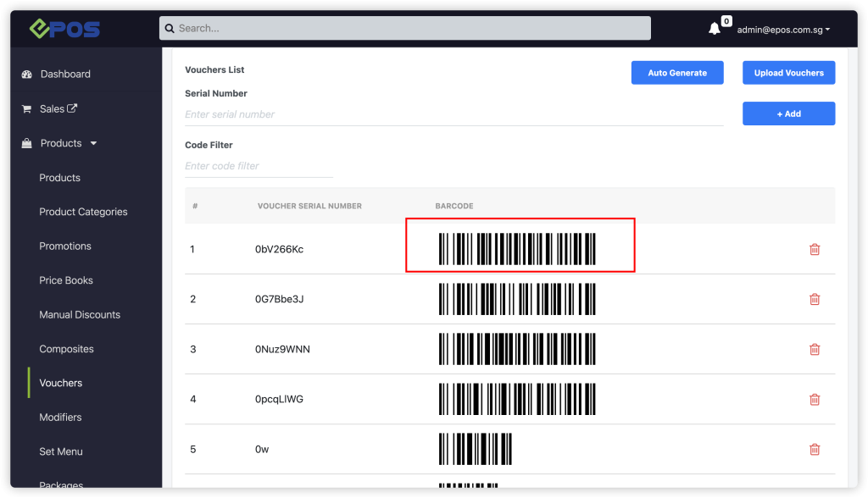Click the Dashboard gauge icon
The height and width of the screenshot is (498, 868).
click(26, 75)
